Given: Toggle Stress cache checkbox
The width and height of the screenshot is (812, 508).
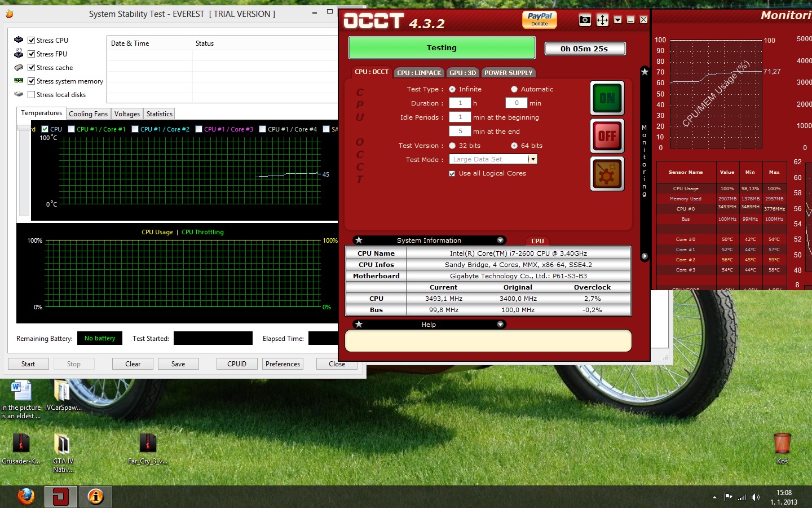Looking at the screenshot, I should (32, 67).
